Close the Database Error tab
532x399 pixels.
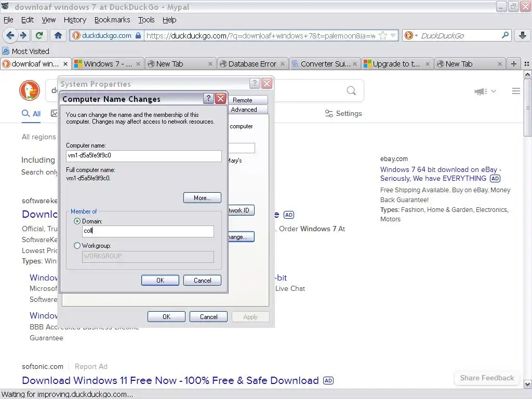(x=283, y=64)
